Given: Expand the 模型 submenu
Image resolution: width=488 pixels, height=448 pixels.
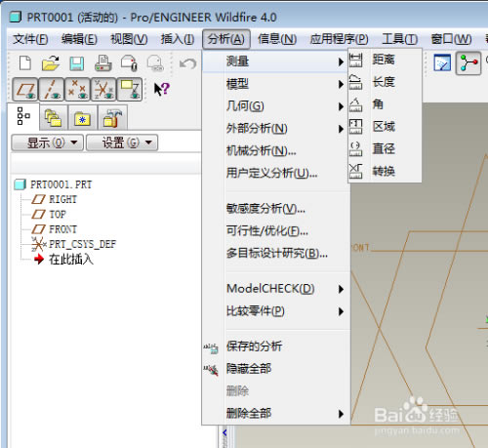Looking at the screenshot, I should coord(275,84).
